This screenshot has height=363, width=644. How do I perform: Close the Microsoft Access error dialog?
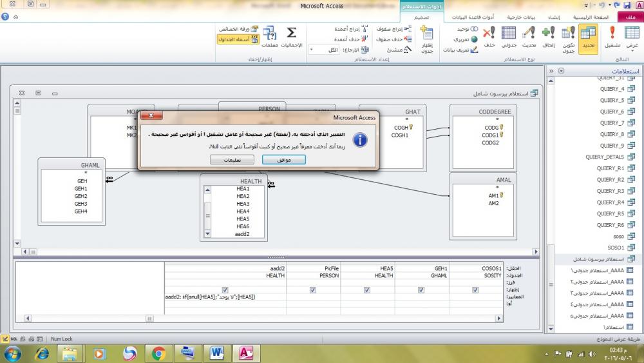151,115
